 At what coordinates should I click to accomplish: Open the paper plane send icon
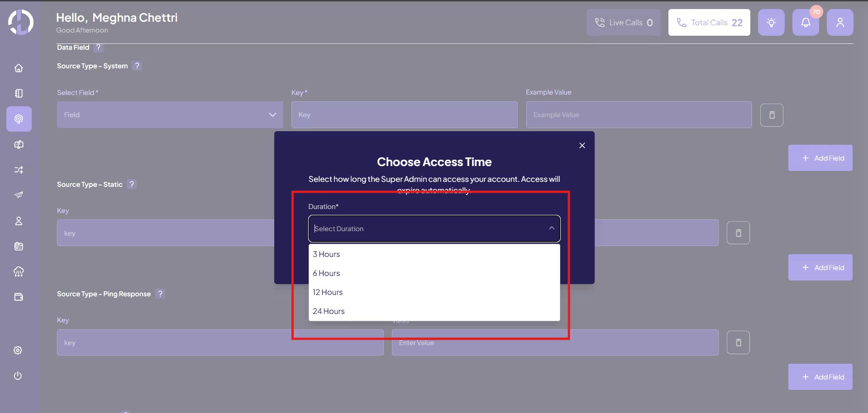(x=19, y=195)
